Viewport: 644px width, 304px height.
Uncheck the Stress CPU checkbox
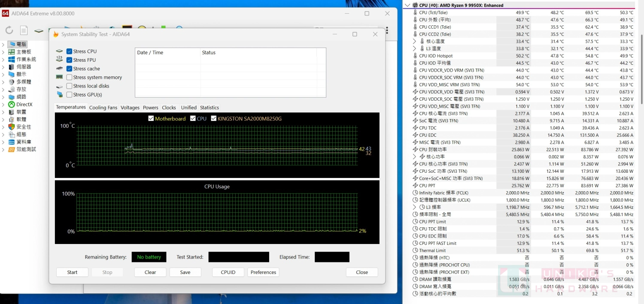click(x=69, y=51)
